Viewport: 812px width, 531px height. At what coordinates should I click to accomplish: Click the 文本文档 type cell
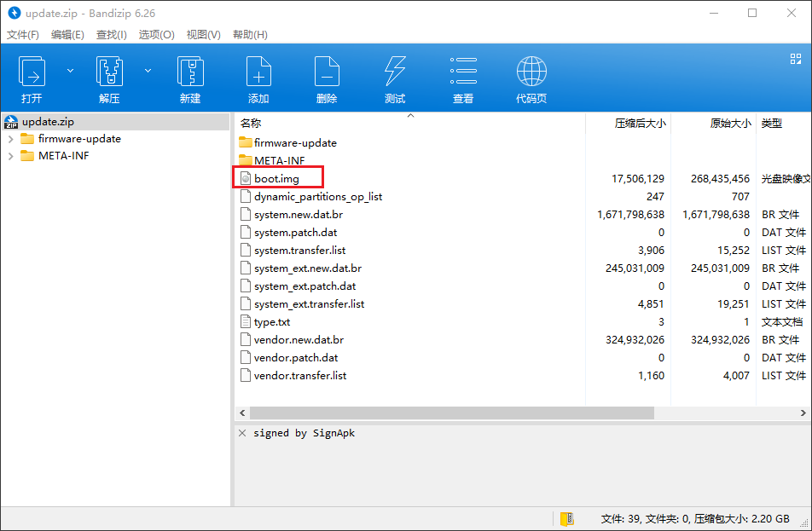coord(782,322)
